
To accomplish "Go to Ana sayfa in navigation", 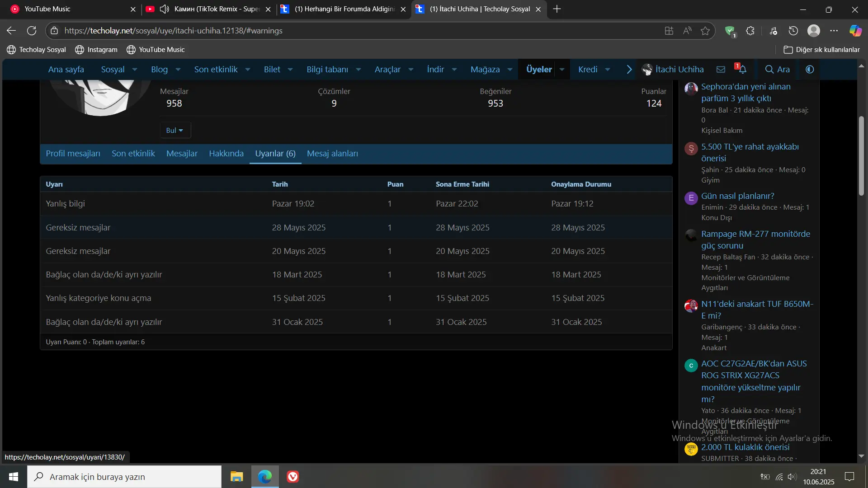I will click(x=66, y=69).
